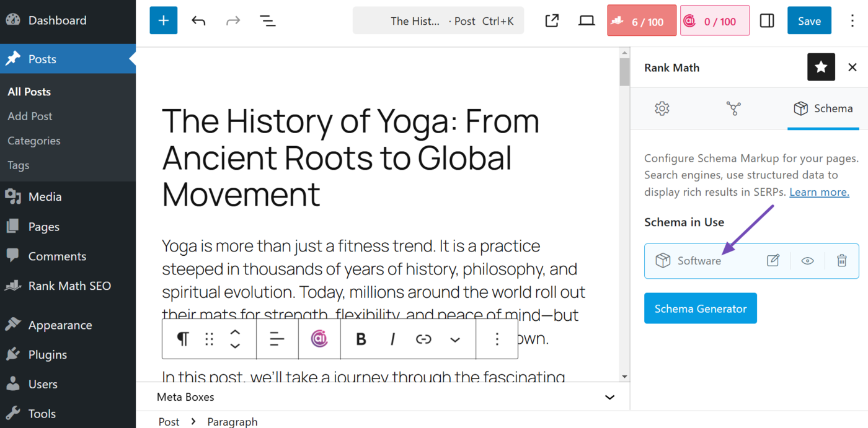
Task: Click the scrollbar up arrow
Action: (624, 53)
